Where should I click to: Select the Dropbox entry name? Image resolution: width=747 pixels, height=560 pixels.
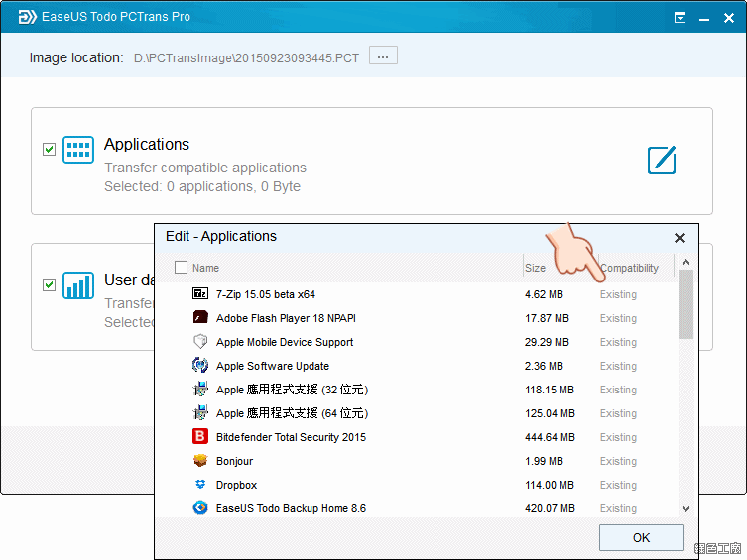(236, 485)
